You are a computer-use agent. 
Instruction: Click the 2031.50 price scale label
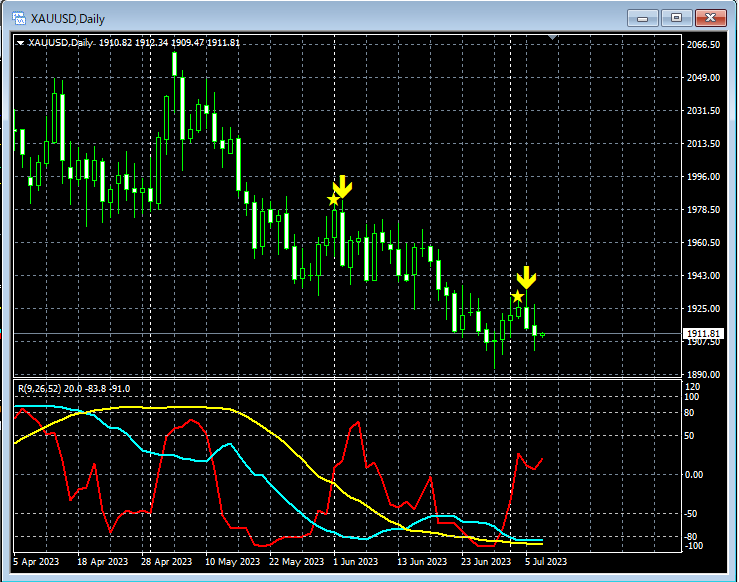(703, 110)
